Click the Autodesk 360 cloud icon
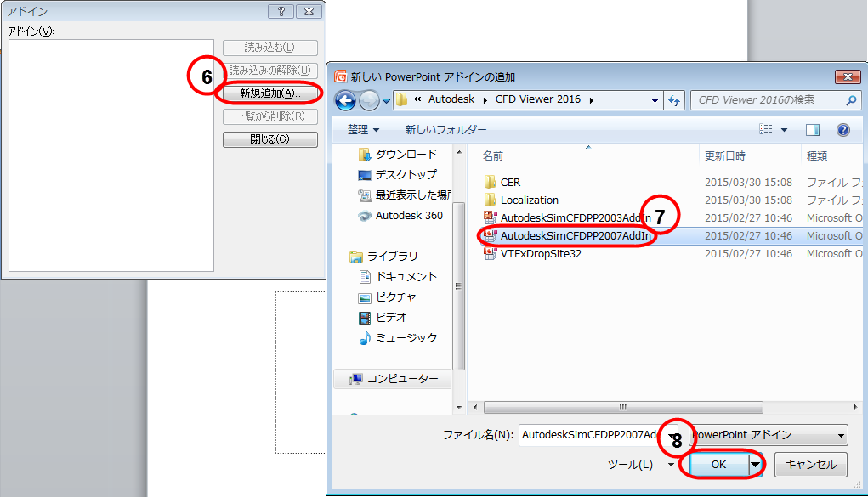The width and height of the screenshot is (868, 497). point(364,216)
